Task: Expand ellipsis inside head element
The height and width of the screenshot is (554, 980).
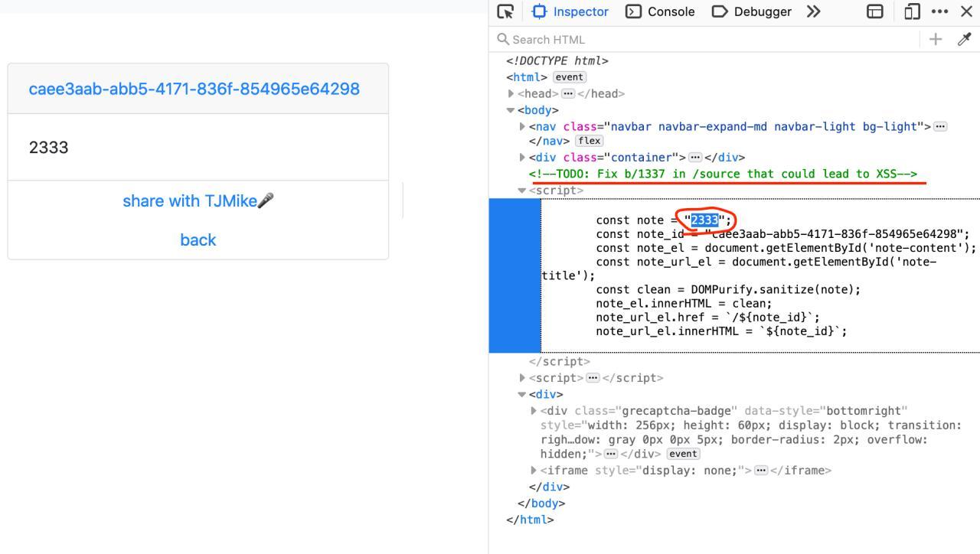Action: 568,93
